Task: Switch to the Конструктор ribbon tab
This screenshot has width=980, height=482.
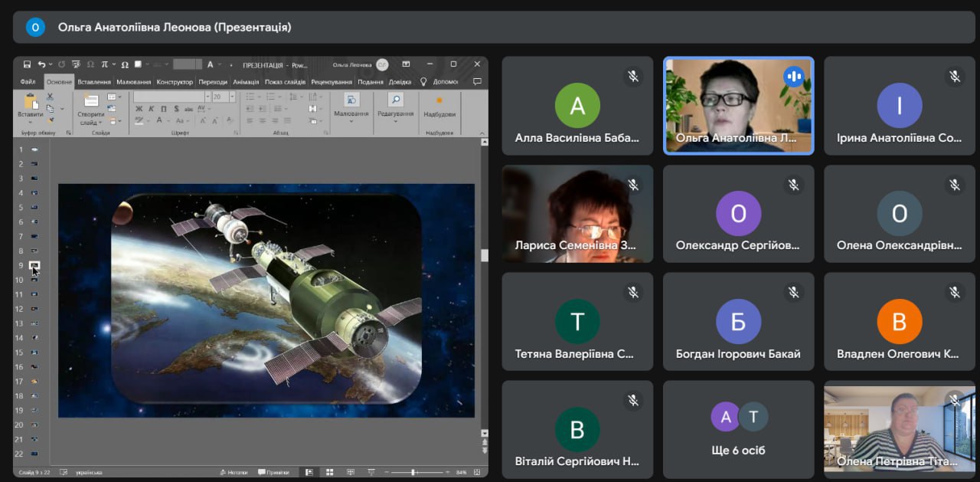Action: pyautogui.click(x=175, y=82)
